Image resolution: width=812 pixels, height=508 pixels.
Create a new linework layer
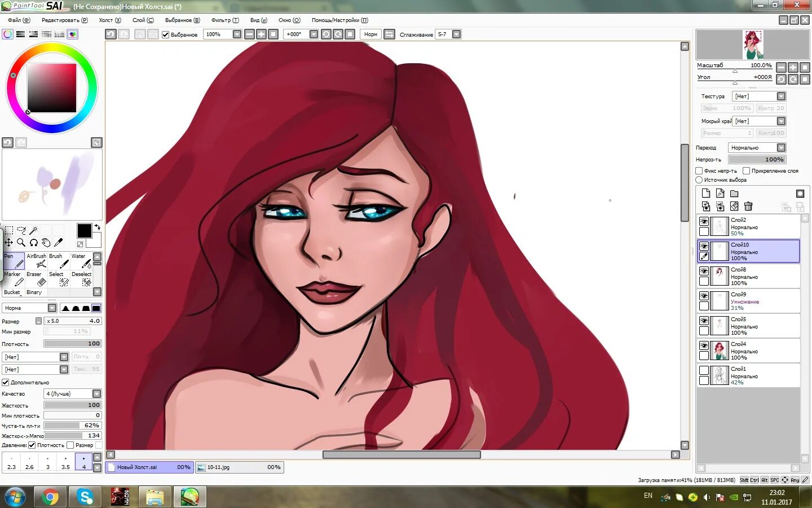pos(720,194)
